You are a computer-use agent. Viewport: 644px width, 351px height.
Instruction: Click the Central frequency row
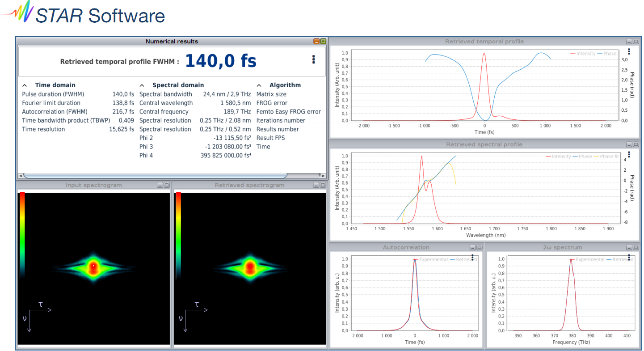point(195,112)
